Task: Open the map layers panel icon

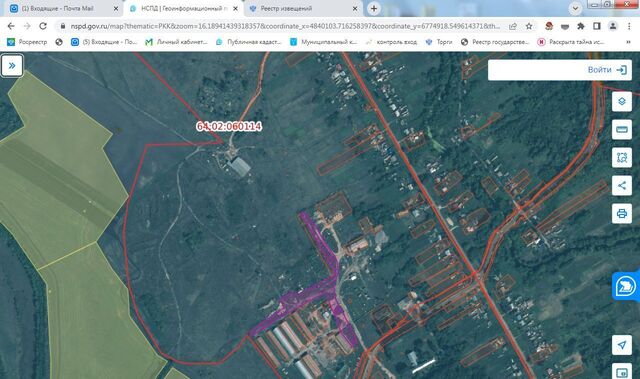Action: (622, 101)
